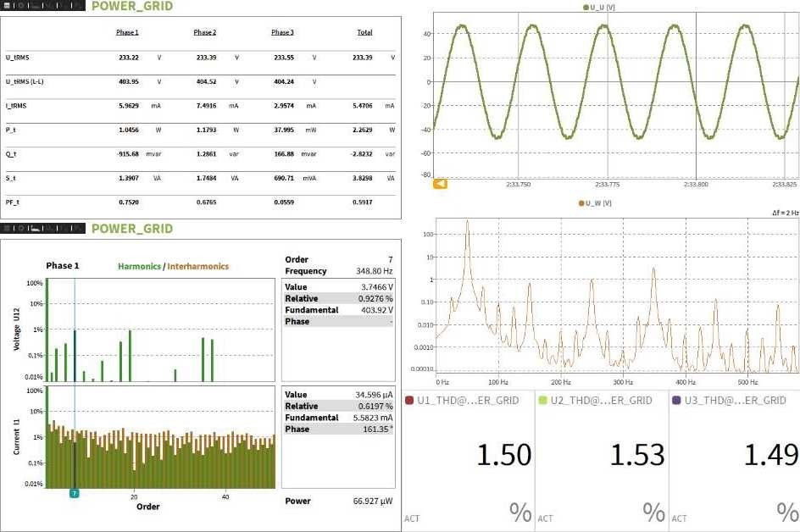Click the Δf = 2 Hz resolution label
The height and width of the screenshot is (532, 800).
[784, 215]
